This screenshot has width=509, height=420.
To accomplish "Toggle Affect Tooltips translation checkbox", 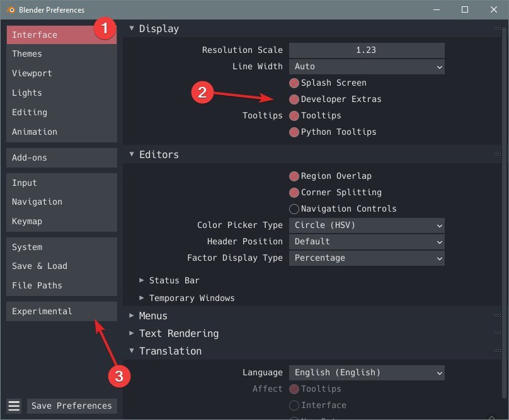I will (x=294, y=389).
